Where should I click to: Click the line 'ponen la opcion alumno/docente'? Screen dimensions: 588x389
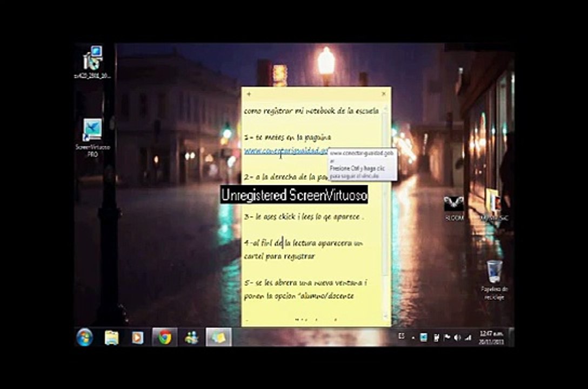point(299,296)
